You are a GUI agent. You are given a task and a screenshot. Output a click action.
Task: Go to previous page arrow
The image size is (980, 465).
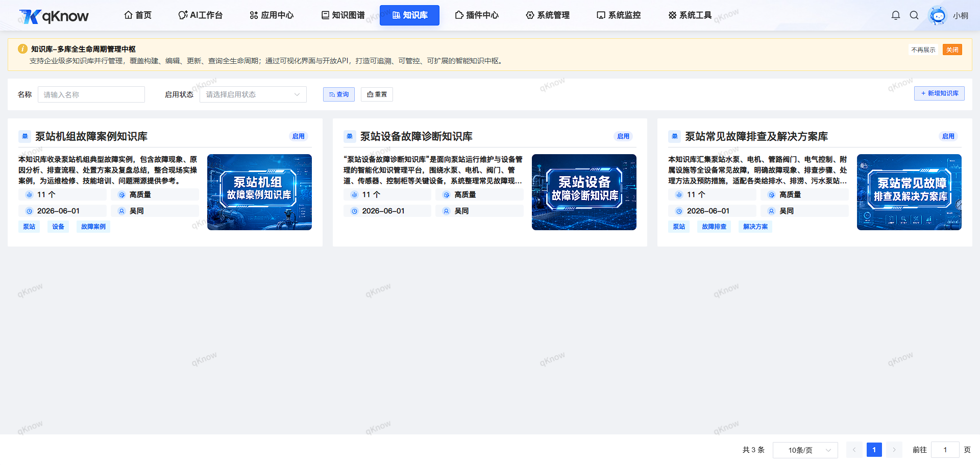click(854, 450)
